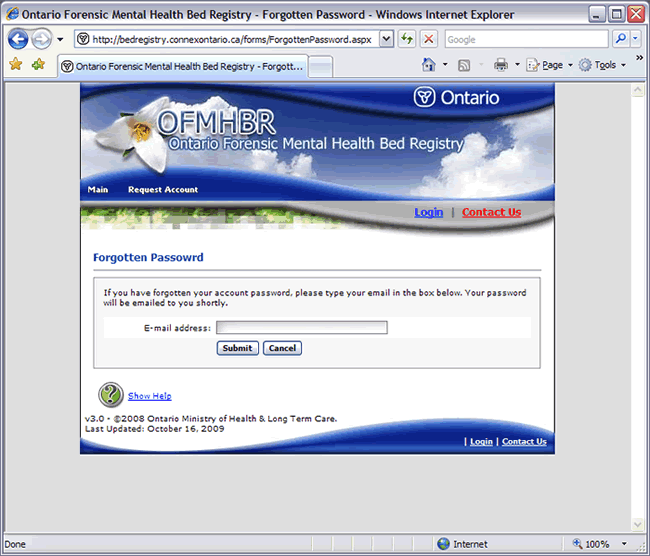
Task: Click the footer Login link
Action: (481, 442)
